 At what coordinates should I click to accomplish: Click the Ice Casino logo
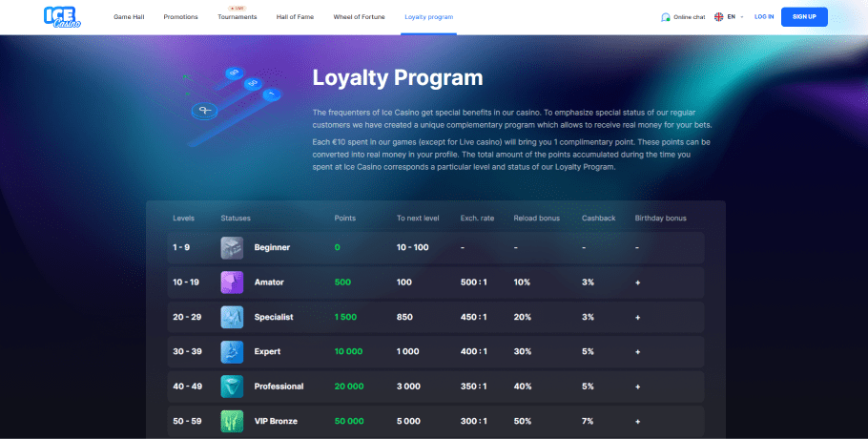(x=62, y=16)
